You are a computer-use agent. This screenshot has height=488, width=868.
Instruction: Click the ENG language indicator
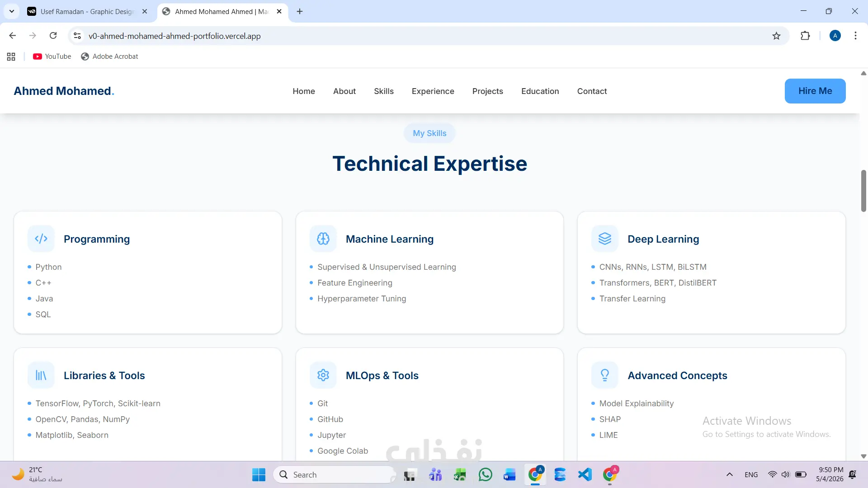tap(751, 475)
